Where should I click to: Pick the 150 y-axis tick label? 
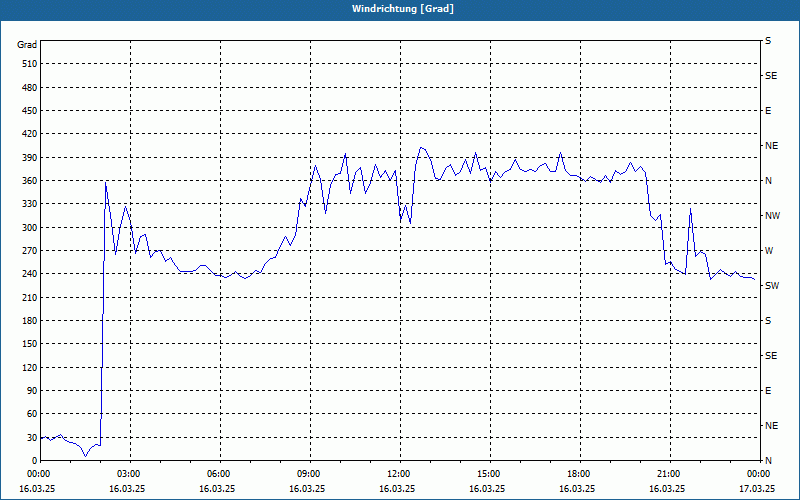tap(29, 344)
